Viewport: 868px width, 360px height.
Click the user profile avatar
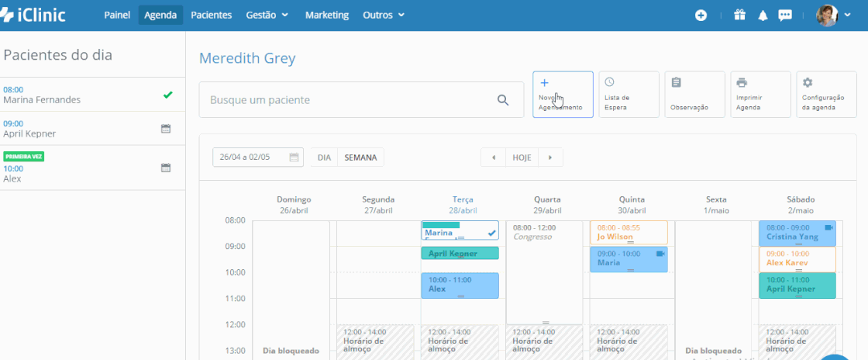(827, 16)
